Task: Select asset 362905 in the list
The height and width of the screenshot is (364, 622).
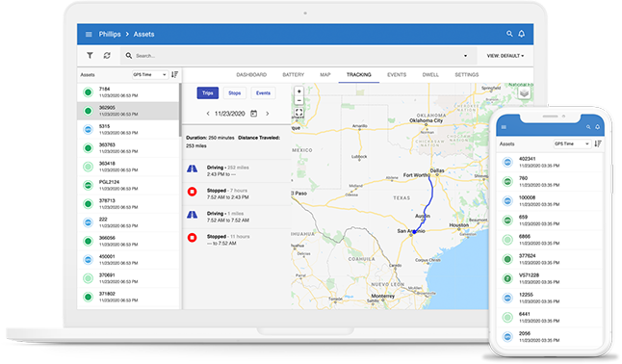Action: pyautogui.click(x=128, y=111)
